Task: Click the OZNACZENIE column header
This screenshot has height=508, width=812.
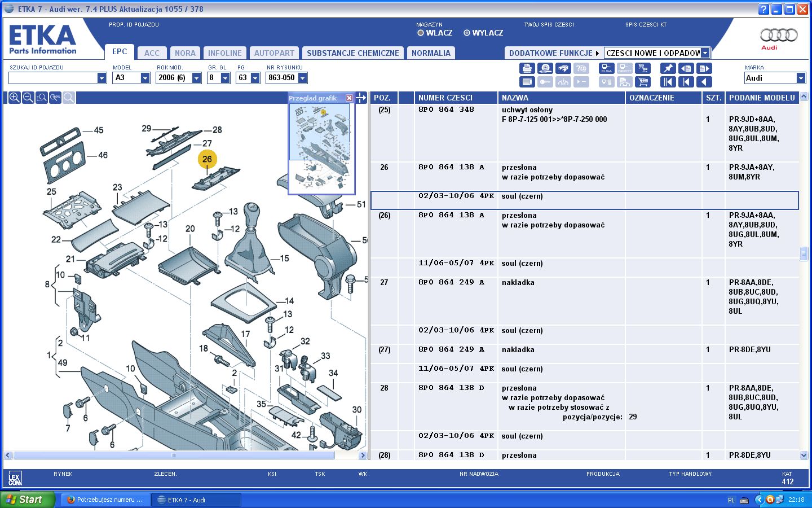Action: pyautogui.click(x=663, y=98)
